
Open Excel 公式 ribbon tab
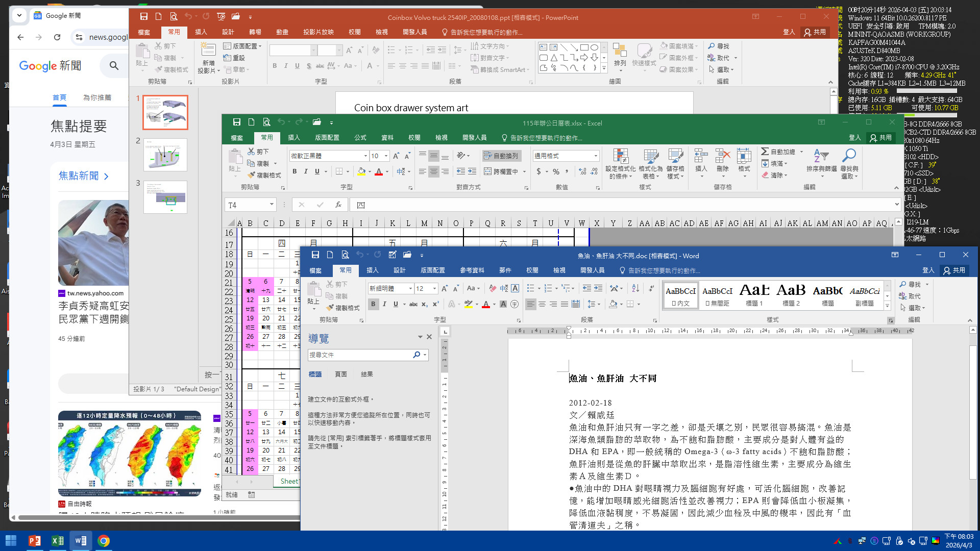pyautogui.click(x=360, y=138)
